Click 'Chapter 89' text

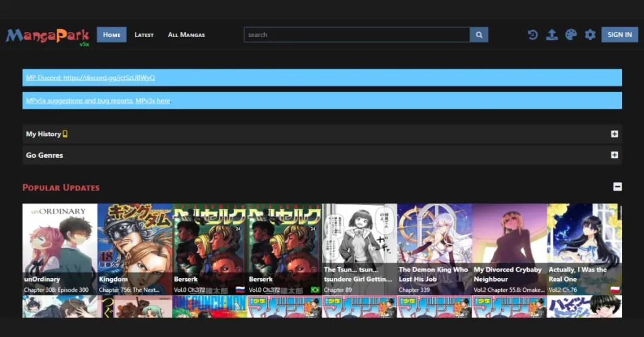(x=338, y=290)
